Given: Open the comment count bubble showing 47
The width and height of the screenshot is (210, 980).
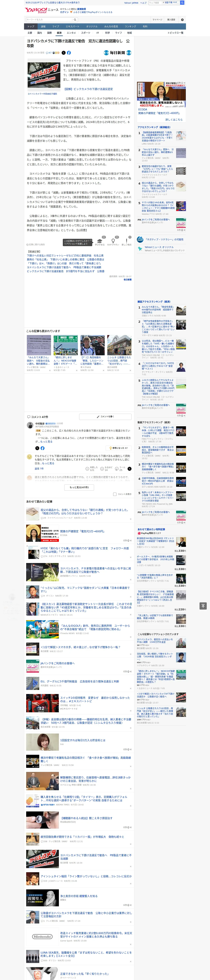Looking at the screenshot, I should (48, 53).
